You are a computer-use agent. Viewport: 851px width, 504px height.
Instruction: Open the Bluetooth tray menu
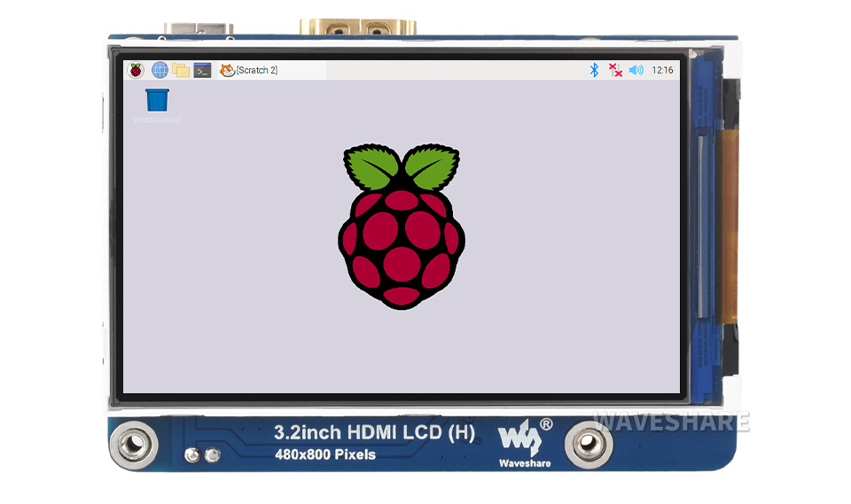(595, 70)
